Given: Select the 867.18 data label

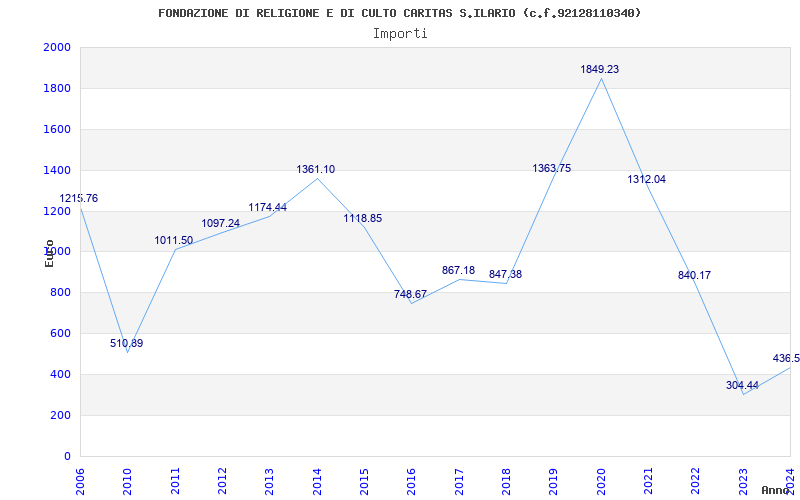Looking at the screenshot, I should pyautogui.click(x=458, y=270).
